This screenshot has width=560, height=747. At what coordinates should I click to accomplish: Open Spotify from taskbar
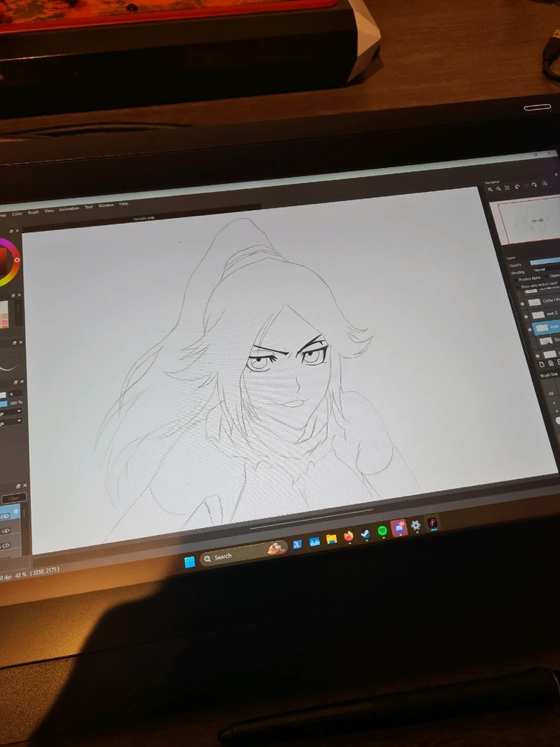tap(382, 530)
